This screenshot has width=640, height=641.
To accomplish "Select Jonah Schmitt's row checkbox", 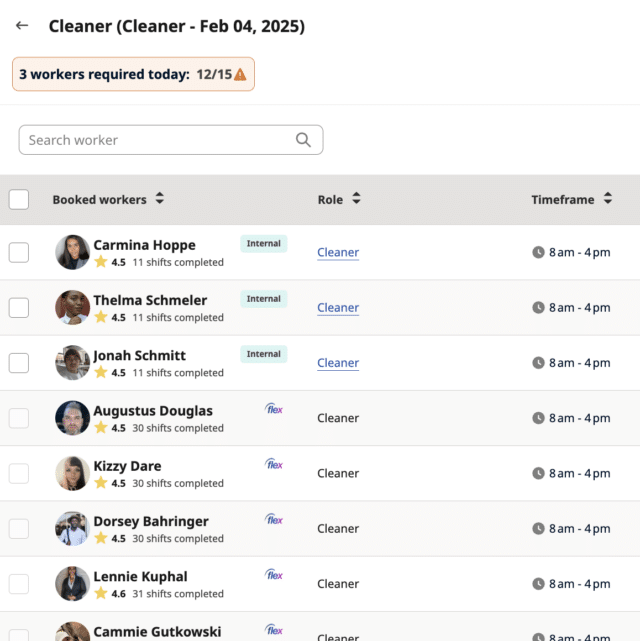I will coord(19,362).
